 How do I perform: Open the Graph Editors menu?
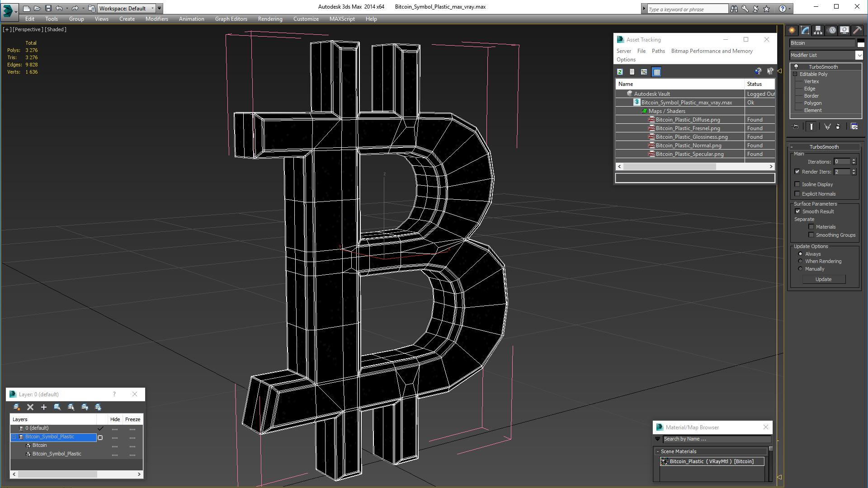(x=231, y=19)
